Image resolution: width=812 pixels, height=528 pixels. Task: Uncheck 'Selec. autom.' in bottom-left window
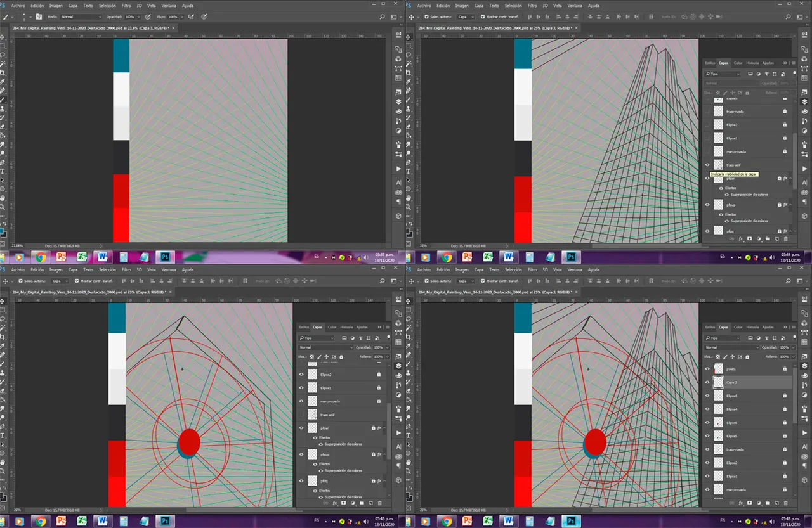(x=20, y=281)
